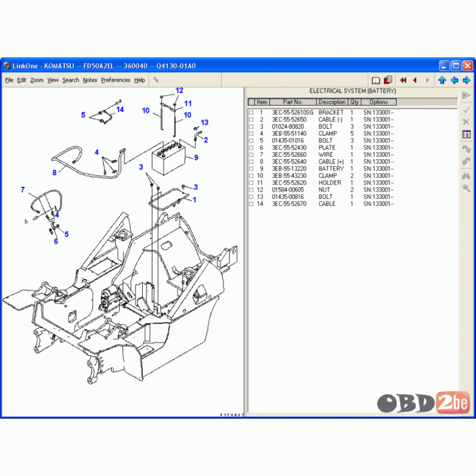Select part number 01435-01016
Viewport: 476px width, 476px height.
tap(288, 140)
